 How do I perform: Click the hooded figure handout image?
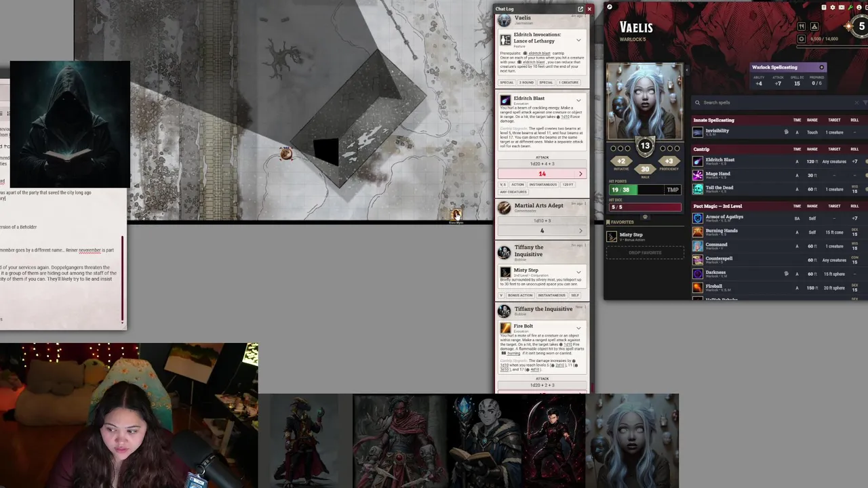69,125
